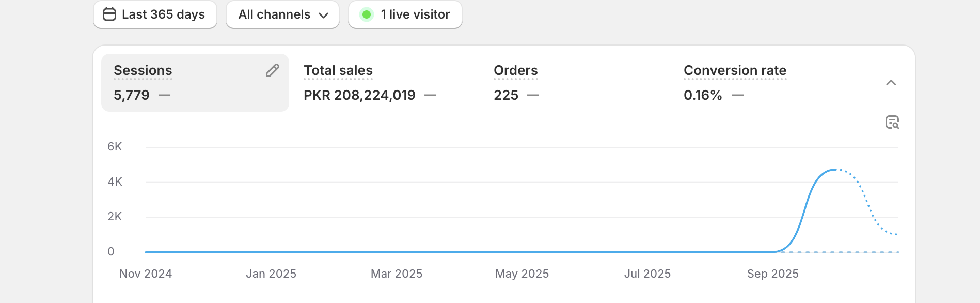Switch to the Orders metric
The image size is (980, 303).
point(515,71)
